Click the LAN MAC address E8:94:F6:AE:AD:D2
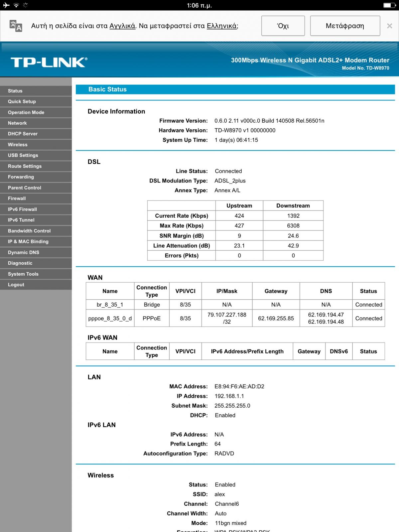The height and width of the screenshot is (532, 399). [x=239, y=386]
